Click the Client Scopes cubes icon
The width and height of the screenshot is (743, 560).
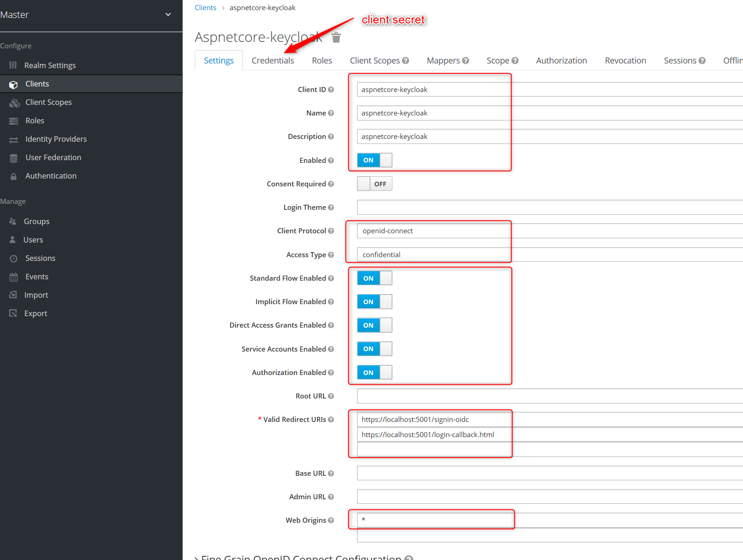(x=14, y=103)
